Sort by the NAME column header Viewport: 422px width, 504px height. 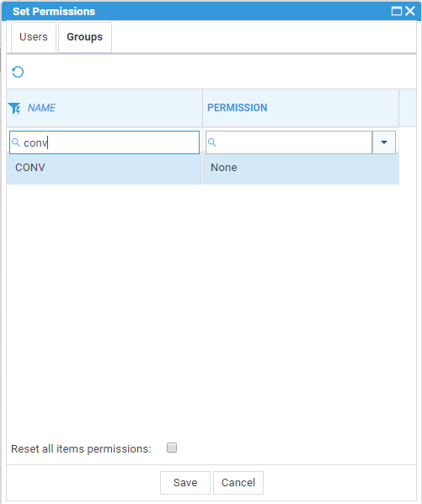click(41, 108)
